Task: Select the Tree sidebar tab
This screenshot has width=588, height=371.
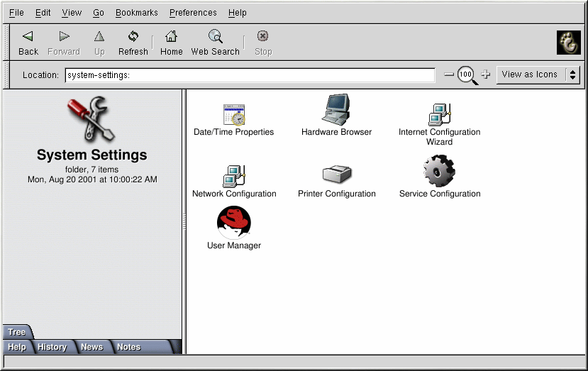Action: tap(17, 332)
